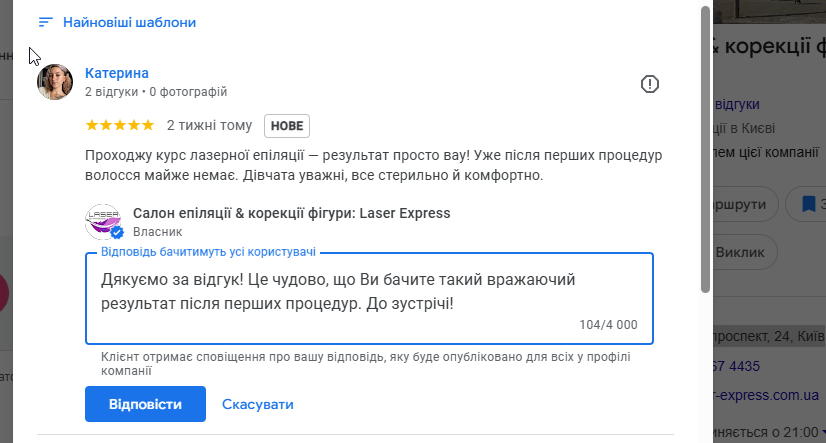
Task: Click the five-star rating
Action: point(120,126)
